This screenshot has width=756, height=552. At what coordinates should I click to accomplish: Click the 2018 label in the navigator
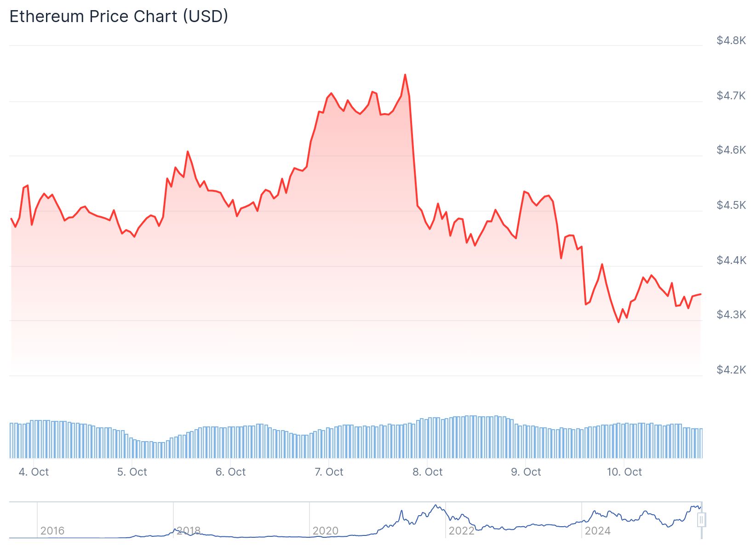click(189, 531)
